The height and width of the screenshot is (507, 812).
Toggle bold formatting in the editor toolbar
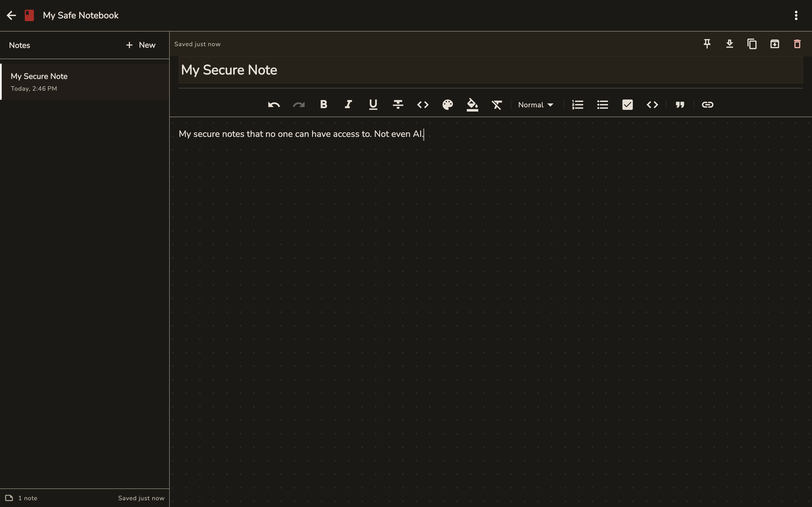tap(323, 104)
